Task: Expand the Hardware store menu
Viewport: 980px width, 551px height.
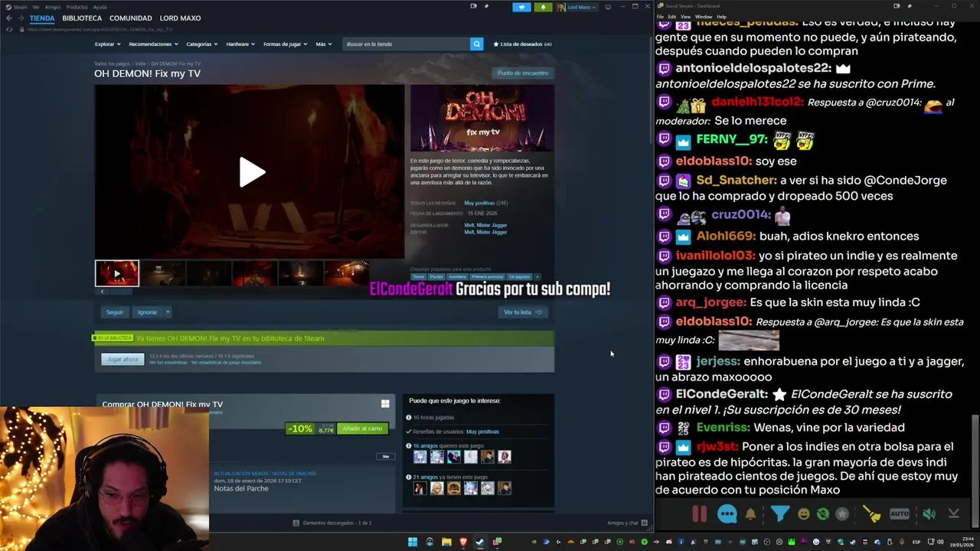Action: click(240, 44)
